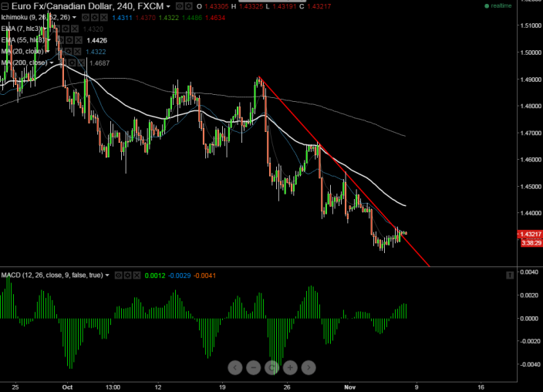Click the high value 1.43325
543x392 pixels.
pos(251,7)
